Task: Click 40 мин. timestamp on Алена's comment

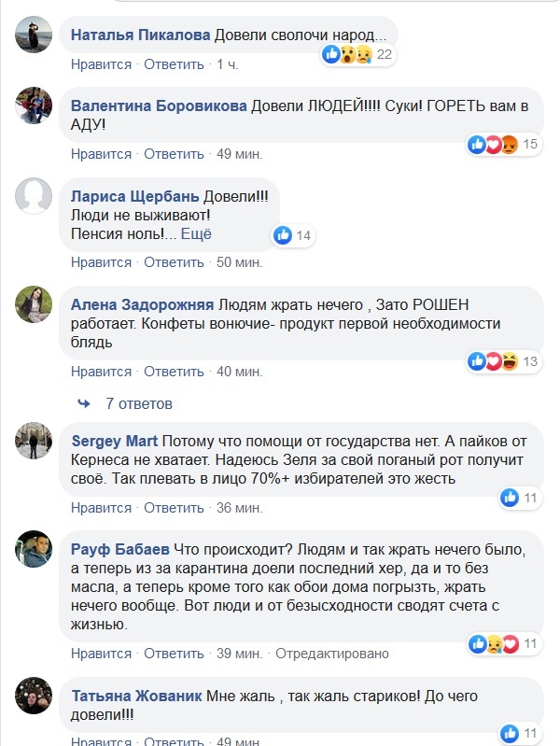Action: [x=239, y=372]
